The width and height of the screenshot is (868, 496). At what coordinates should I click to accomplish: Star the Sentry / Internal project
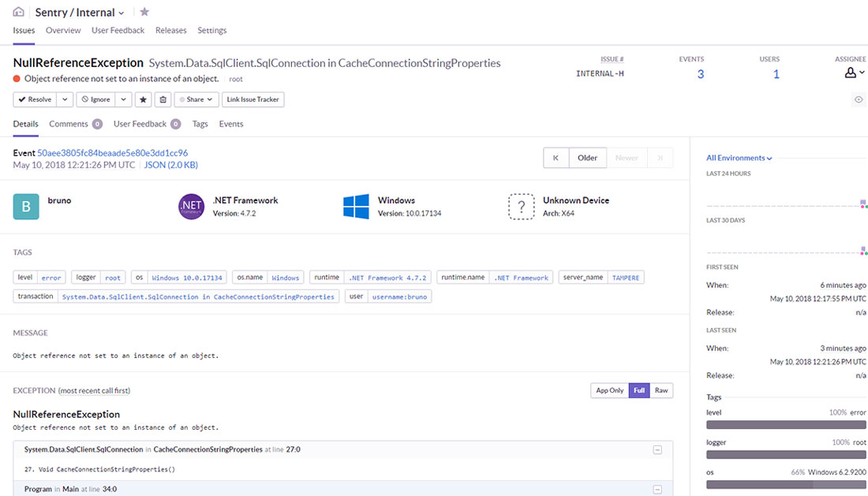tap(144, 12)
